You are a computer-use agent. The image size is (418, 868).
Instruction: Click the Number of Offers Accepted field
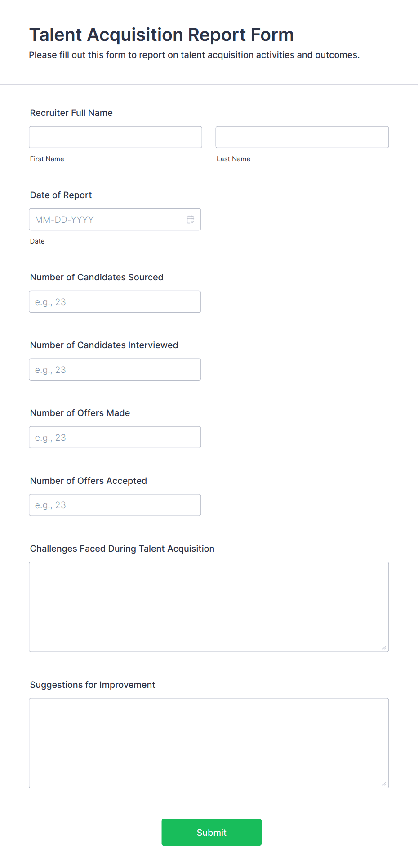tap(115, 505)
